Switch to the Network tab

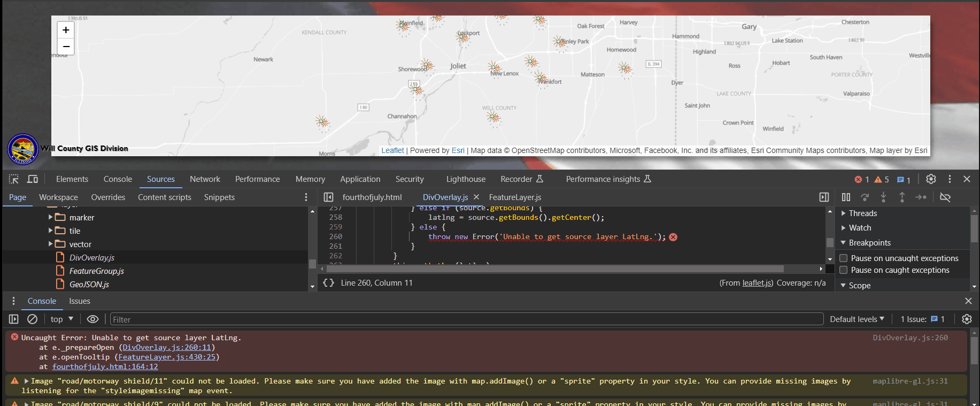pos(205,179)
